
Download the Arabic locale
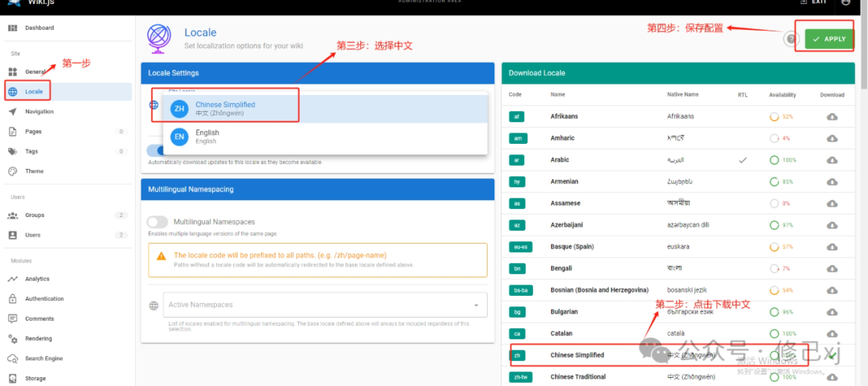point(832,160)
